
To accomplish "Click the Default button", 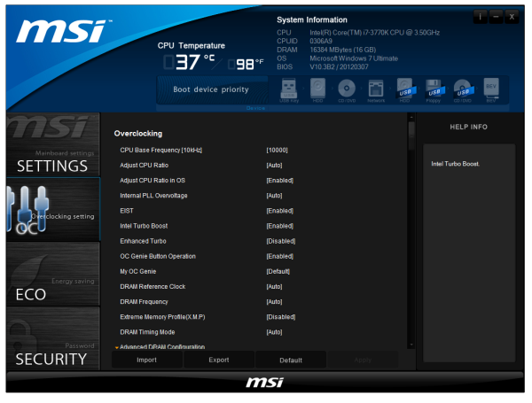I will 291,360.
